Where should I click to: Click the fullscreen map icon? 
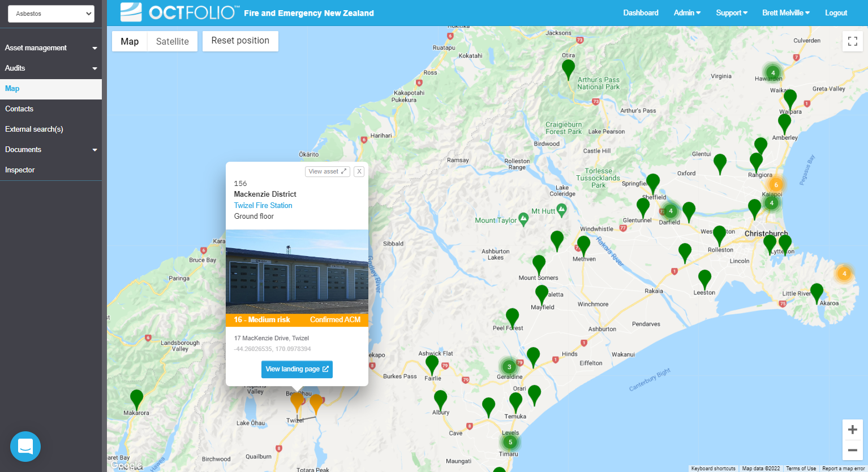852,41
